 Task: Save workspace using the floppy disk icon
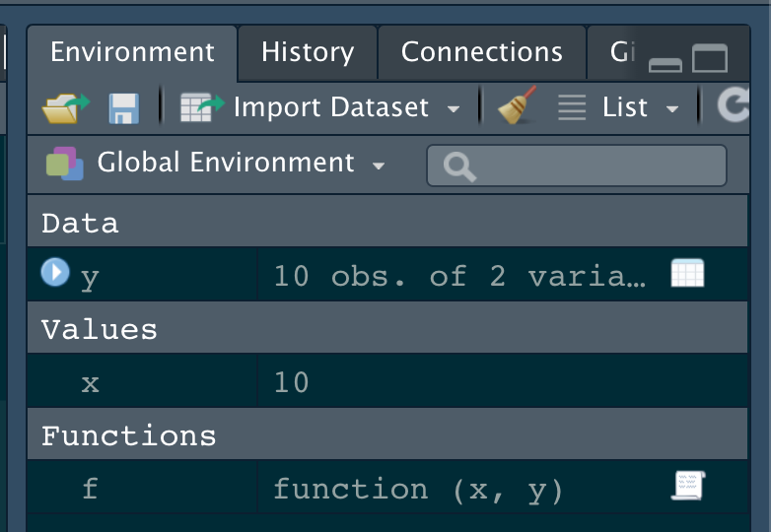point(123,107)
